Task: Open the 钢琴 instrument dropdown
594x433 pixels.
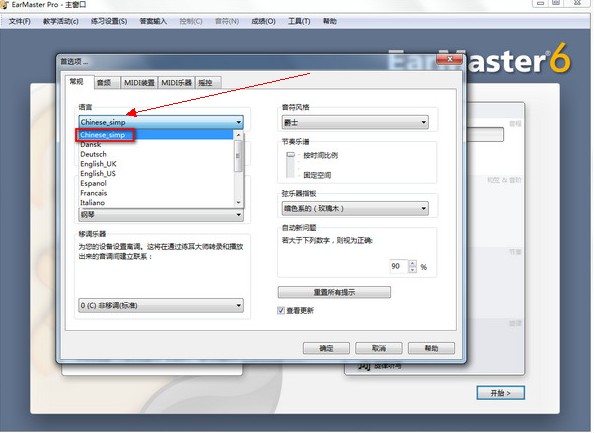Action: tap(161, 215)
